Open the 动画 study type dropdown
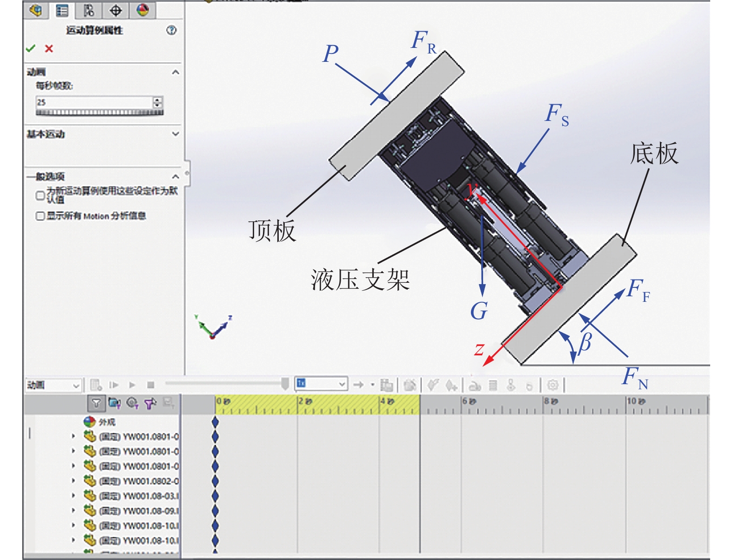 coord(53,385)
